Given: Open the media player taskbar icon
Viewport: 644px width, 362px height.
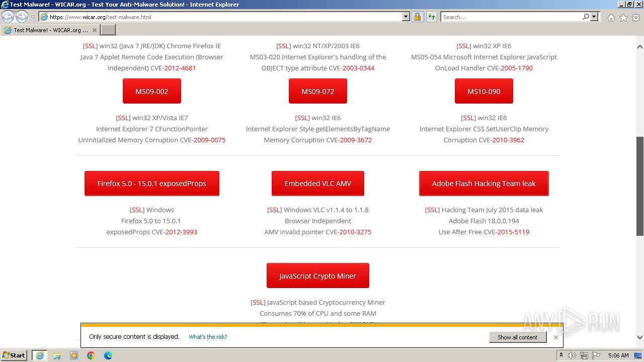Looking at the screenshot, I should point(74,355).
